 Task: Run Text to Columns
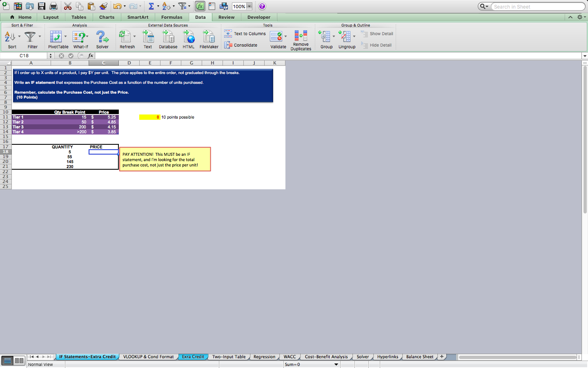245,34
